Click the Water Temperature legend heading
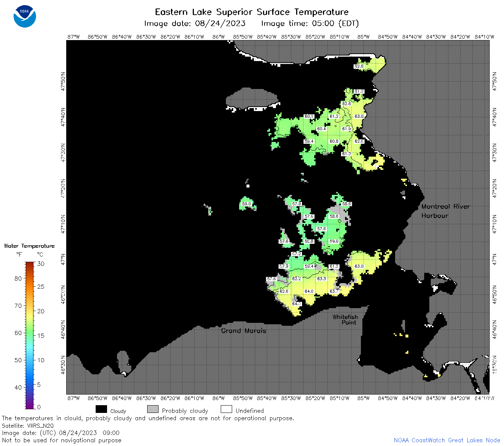Viewport: 504px width, 446px height. tap(29, 246)
